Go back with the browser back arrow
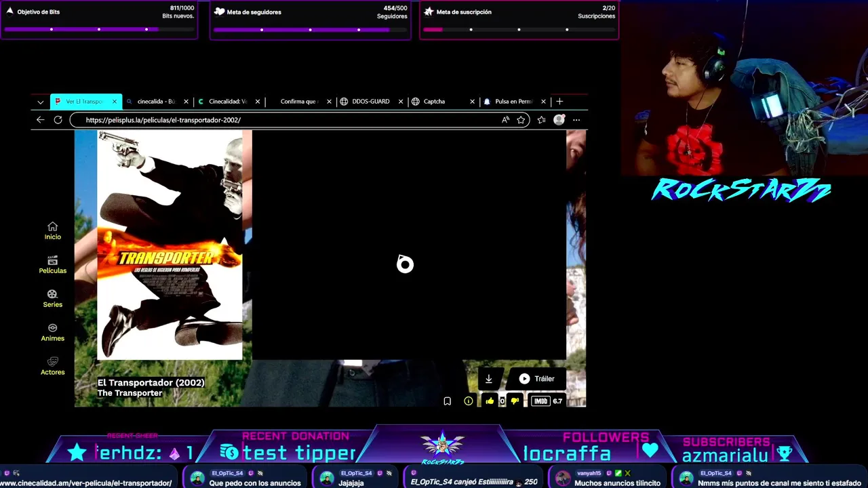Screen dimensions: 868x488 [x=40, y=120]
